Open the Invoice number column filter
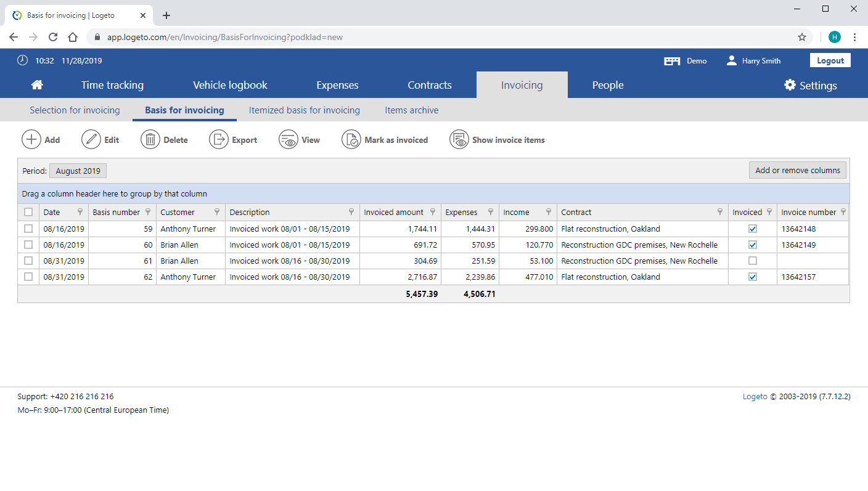Screen dimensions: 868x491 tap(843, 212)
